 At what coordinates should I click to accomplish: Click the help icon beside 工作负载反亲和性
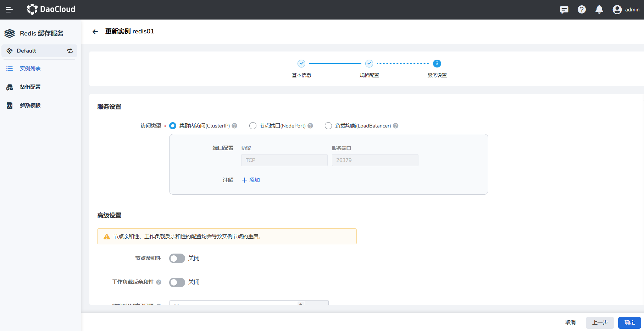[x=159, y=282]
